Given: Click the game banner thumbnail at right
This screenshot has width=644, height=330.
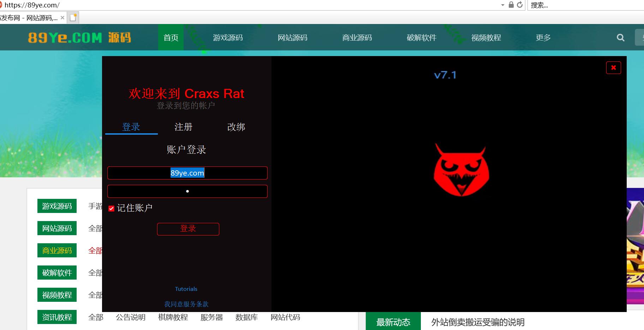Looking at the screenshot, I should click(x=635, y=246).
